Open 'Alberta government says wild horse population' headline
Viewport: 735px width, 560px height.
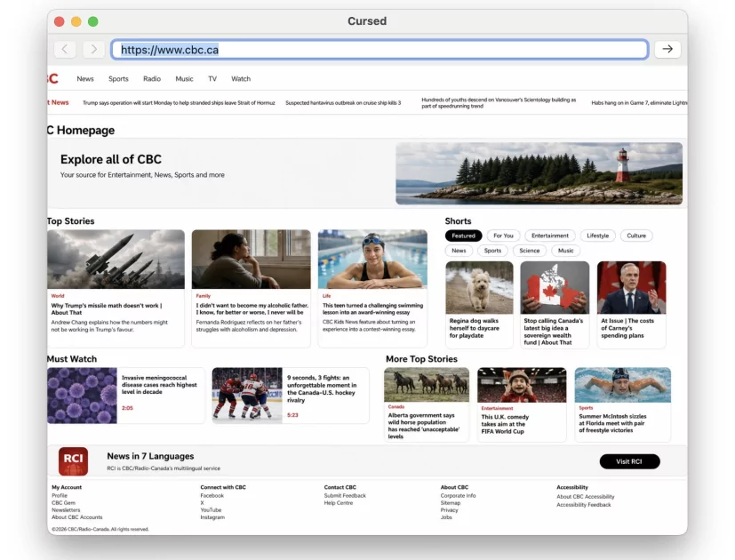[x=424, y=426]
